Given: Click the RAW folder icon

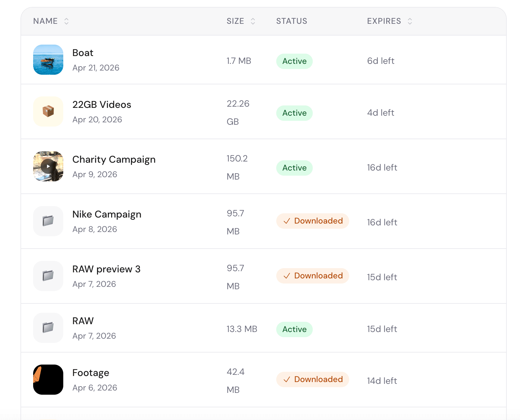Looking at the screenshot, I should point(48,328).
